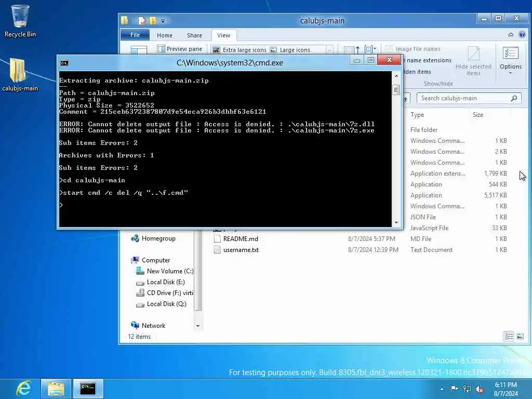
Task: Open the Customize Quick Access Toolbar dropdown
Action: pyautogui.click(x=163, y=21)
